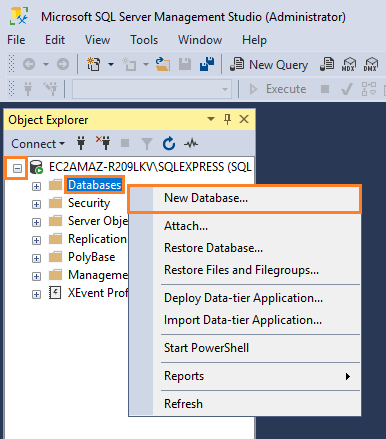Click the Filter funnel icon

click(x=147, y=144)
